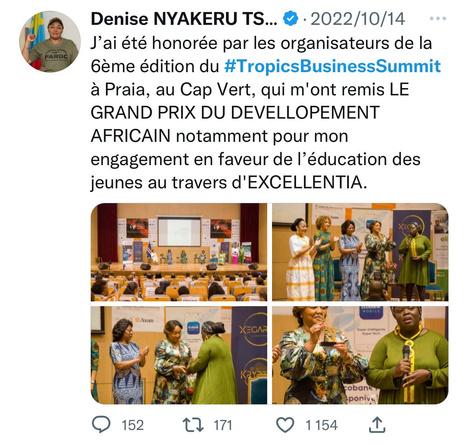This screenshot has width=468, height=446.
Task: Open Denise NYAKERU profile name
Action: coord(184,19)
